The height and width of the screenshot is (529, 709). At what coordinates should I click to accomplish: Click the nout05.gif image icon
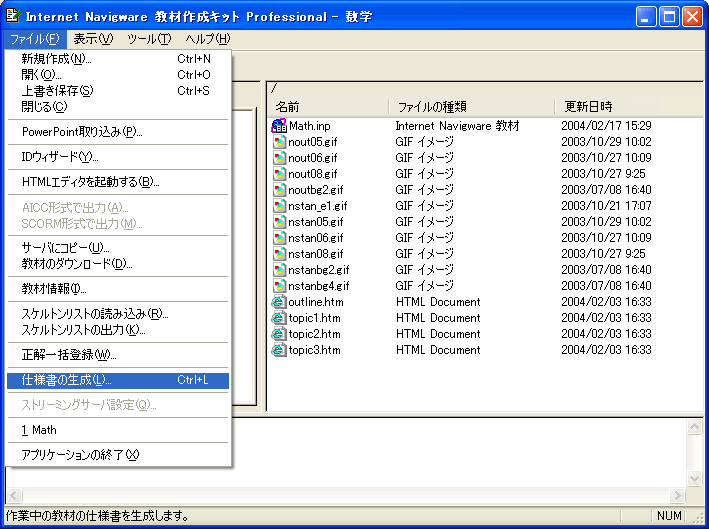pyautogui.click(x=279, y=142)
